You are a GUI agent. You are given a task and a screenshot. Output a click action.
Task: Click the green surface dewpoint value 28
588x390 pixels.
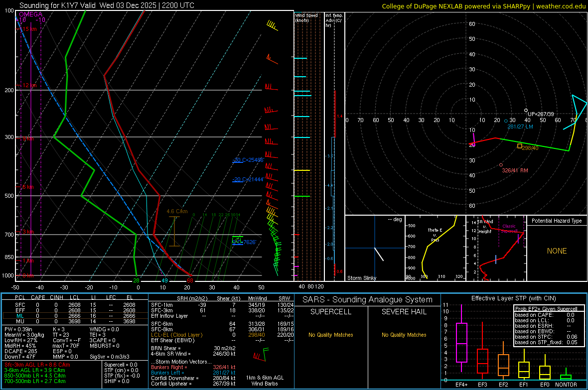tap(136, 280)
